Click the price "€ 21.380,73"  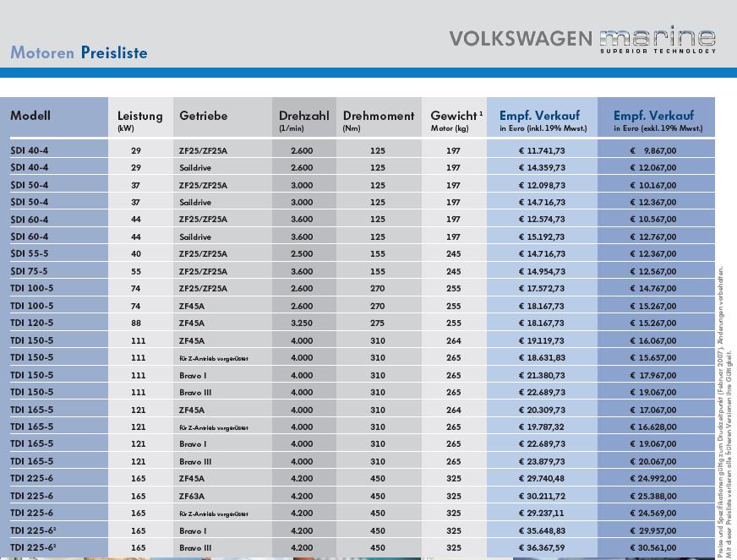(x=542, y=375)
